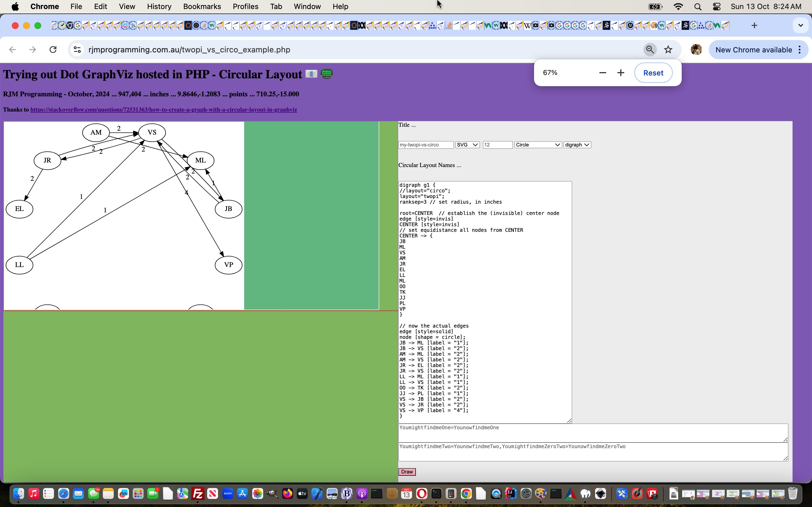This screenshot has height=507, width=812.
Task: Click the Draw button to render graph
Action: [407, 472]
